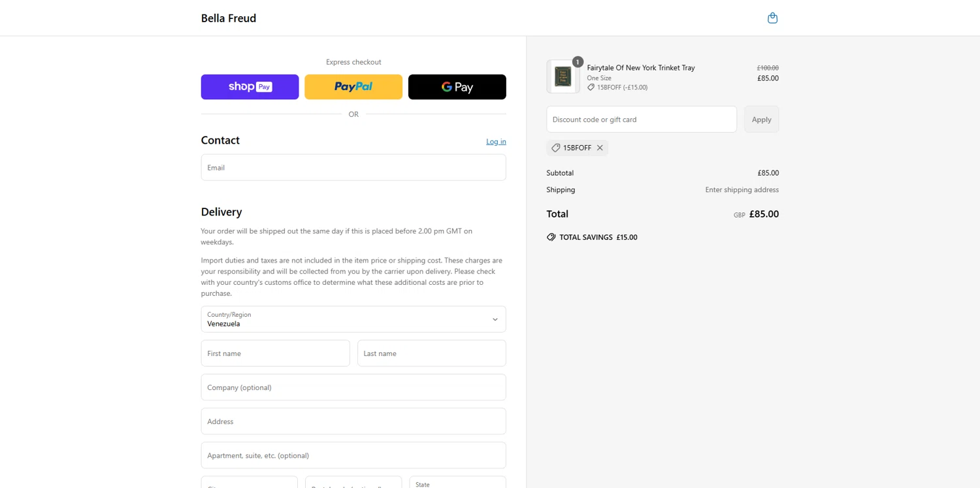Click the quantity badge on product thumbnail

pyautogui.click(x=578, y=62)
